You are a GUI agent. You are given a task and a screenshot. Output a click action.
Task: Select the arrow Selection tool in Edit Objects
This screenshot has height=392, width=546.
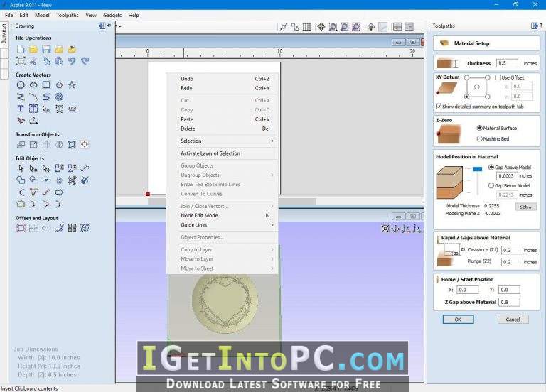21,169
